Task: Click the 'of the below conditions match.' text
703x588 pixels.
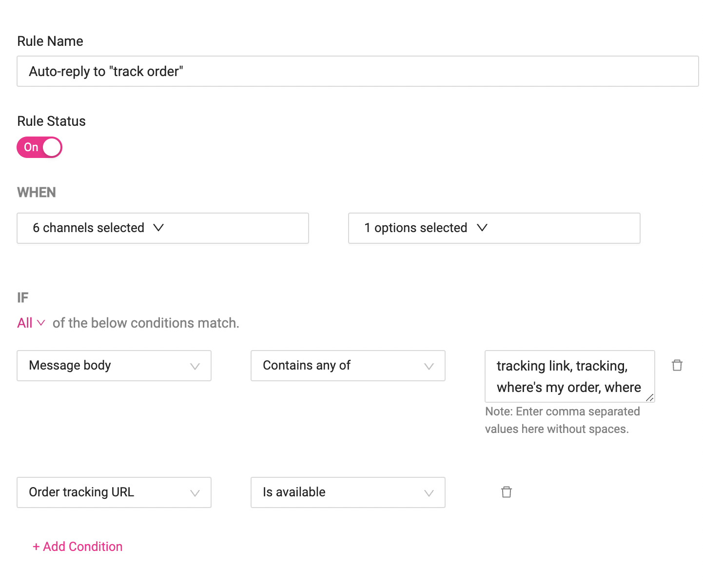Action: [x=146, y=323]
